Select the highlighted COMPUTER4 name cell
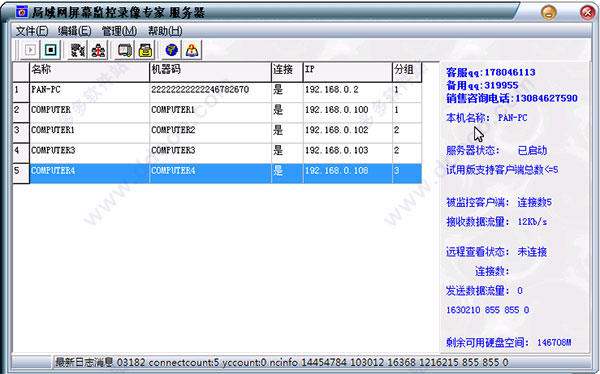This screenshot has height=374, width=600. coord(89,173)
